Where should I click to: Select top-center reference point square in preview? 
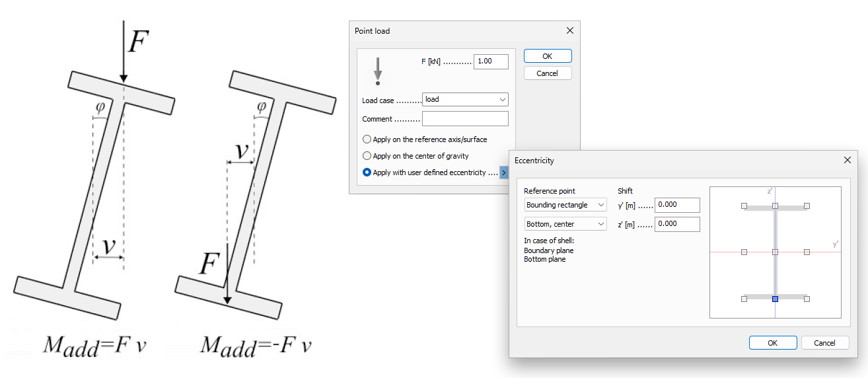pyautogui.click(x=775, y=206)
